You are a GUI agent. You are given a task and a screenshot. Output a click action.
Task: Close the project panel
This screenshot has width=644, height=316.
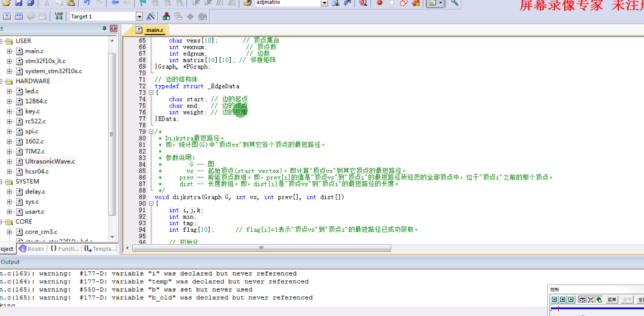(x=114, y=28)
